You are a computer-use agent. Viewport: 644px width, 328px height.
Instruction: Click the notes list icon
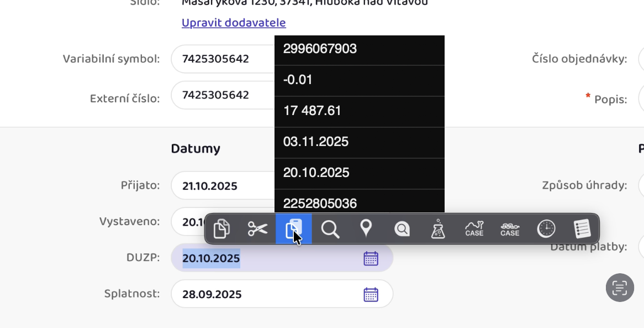(582, 228)
